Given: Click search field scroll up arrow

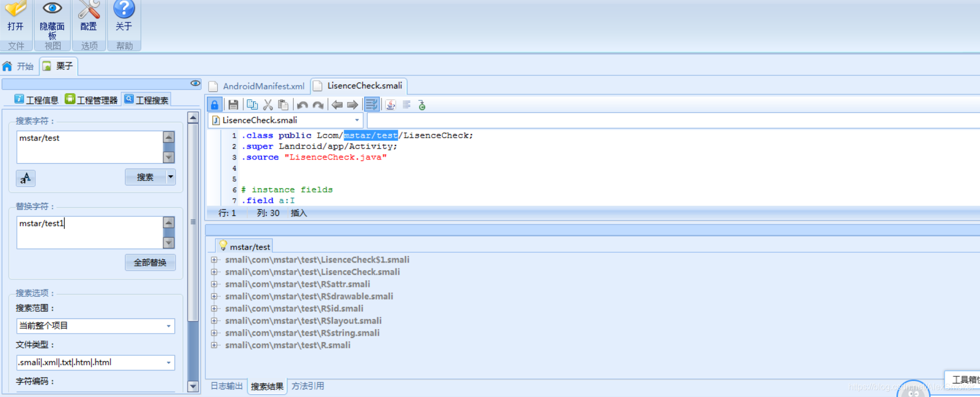Looking at the screenshot, I should point(169,137).
